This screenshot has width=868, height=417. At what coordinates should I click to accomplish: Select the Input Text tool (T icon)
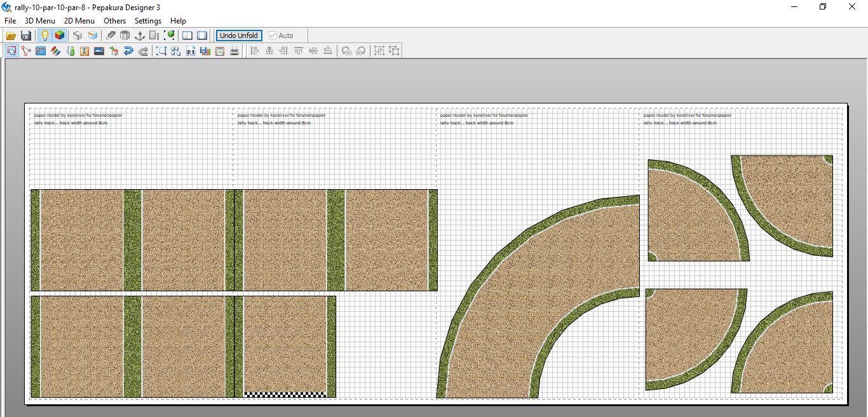tap(85, 51)
